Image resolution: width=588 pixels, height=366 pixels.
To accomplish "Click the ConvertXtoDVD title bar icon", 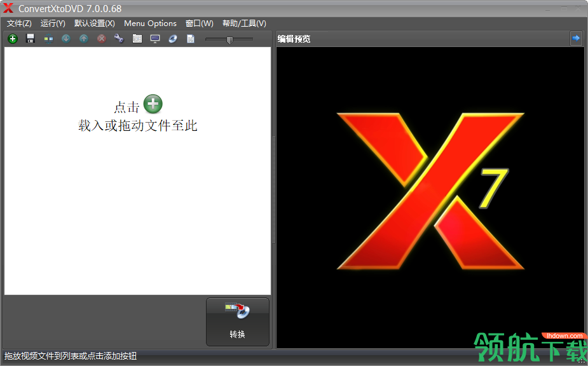I will 8,8.
